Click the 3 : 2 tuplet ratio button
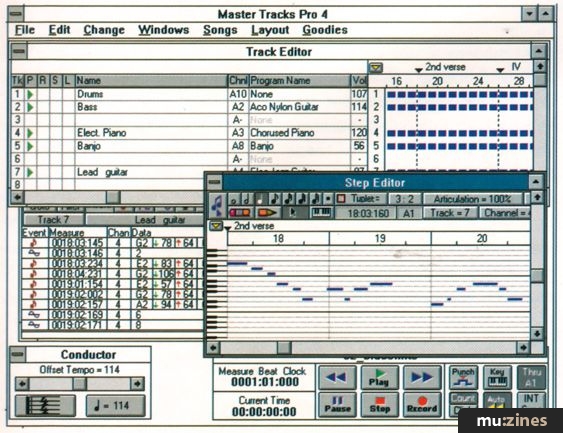This screenshot has height=433, width=563. click(x=404, y=199)
